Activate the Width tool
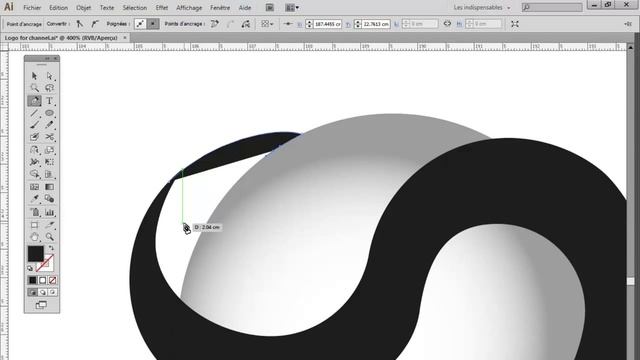The width and height of the screenshot is (640, 360). tap(34, 162)
